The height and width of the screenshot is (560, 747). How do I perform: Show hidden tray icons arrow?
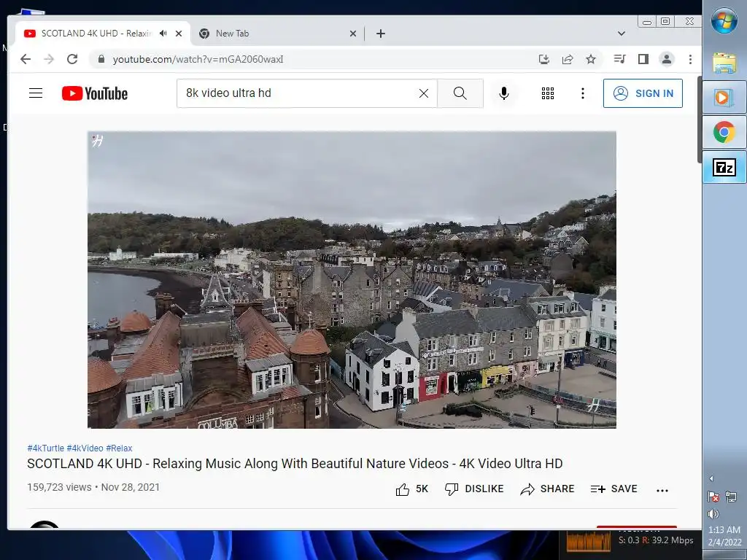[x=711, y=478]
